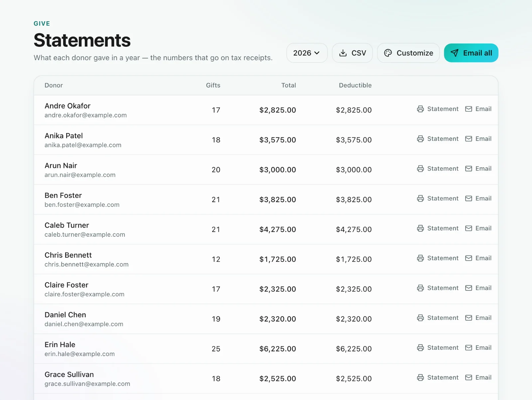The width and height of the screenshot is (532, 400).
Task: Click the Deductible column header
Action: point(355,85)
